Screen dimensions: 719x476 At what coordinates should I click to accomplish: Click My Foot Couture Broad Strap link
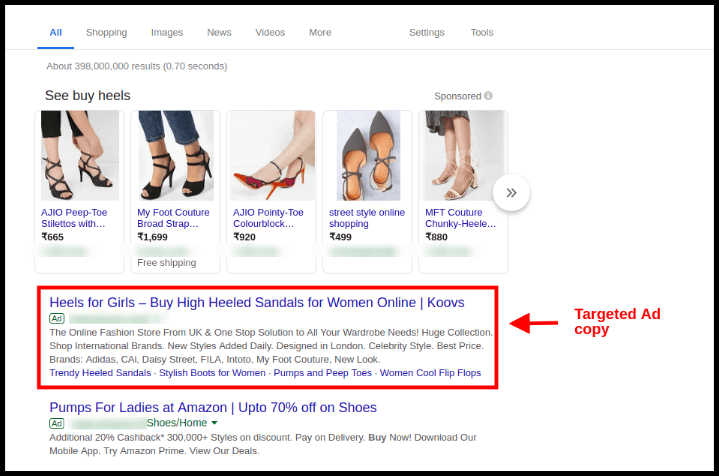pos(173,218)
